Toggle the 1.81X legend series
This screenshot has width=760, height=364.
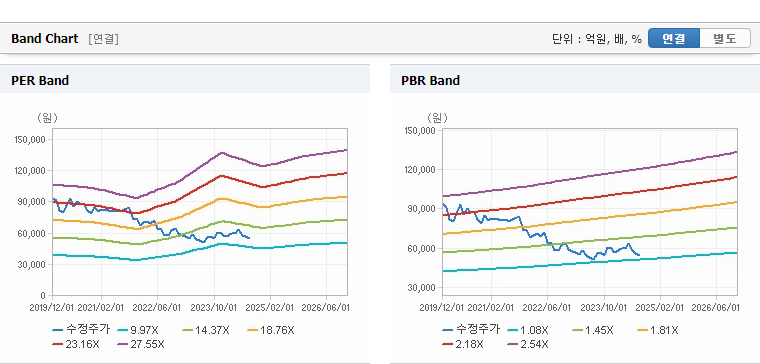(x=657, y=330)
